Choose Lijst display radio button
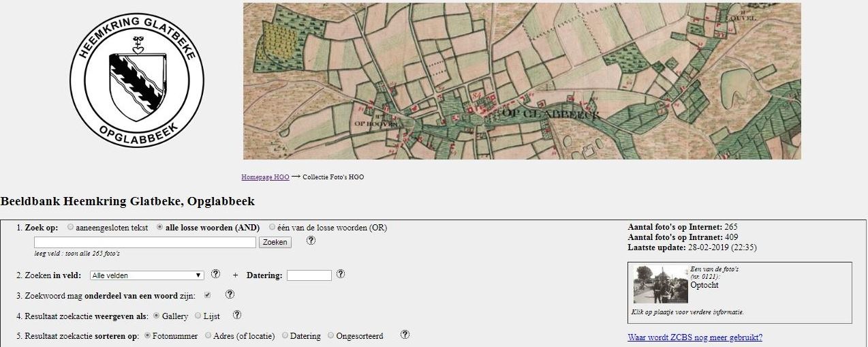The height and width of the screenshot is (347, 868). 198,316
